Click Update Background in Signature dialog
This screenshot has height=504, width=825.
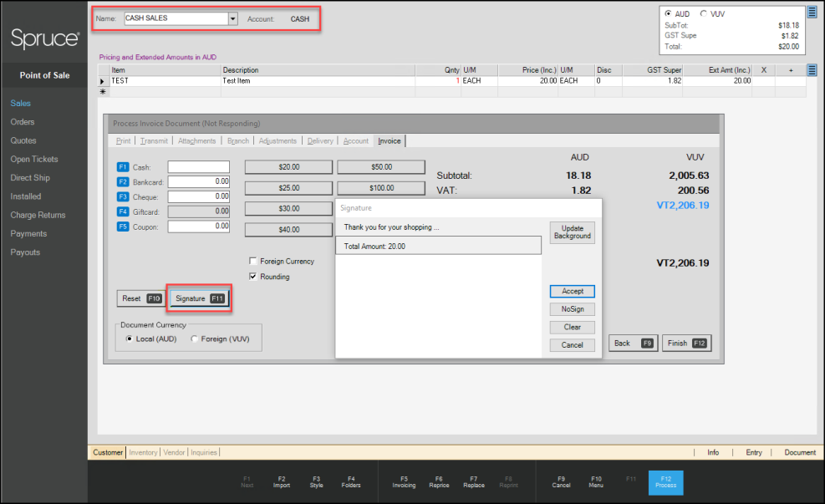tap(573, 232)
